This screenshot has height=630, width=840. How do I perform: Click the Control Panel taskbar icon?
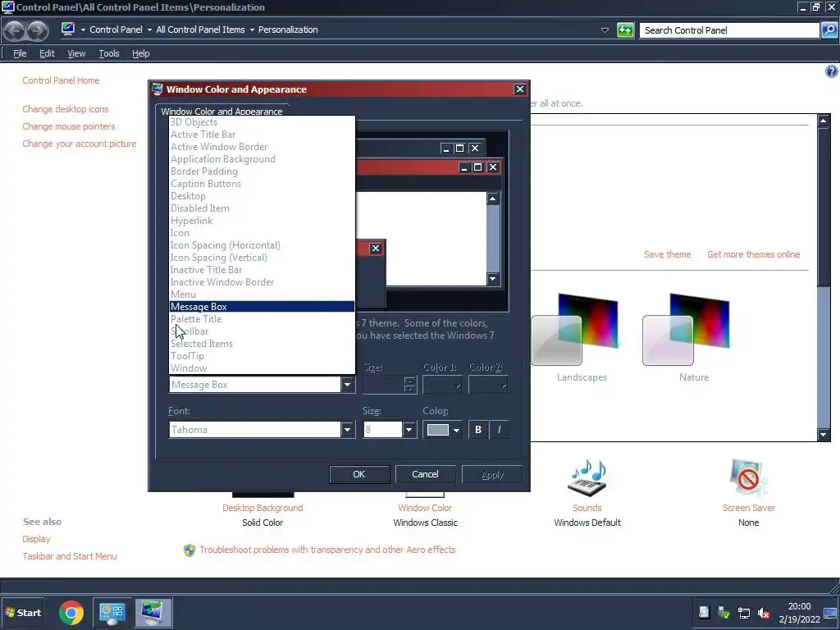(x=112, y=612)
